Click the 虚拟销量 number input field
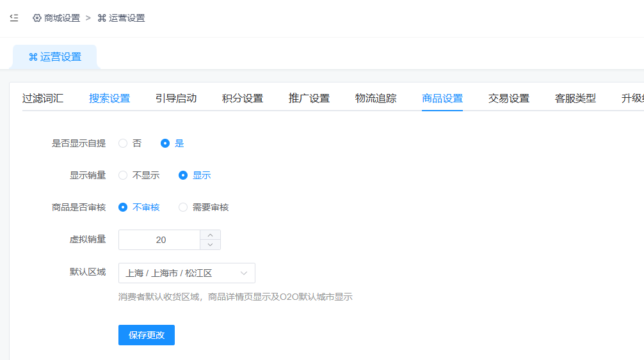 coord(160,240)
